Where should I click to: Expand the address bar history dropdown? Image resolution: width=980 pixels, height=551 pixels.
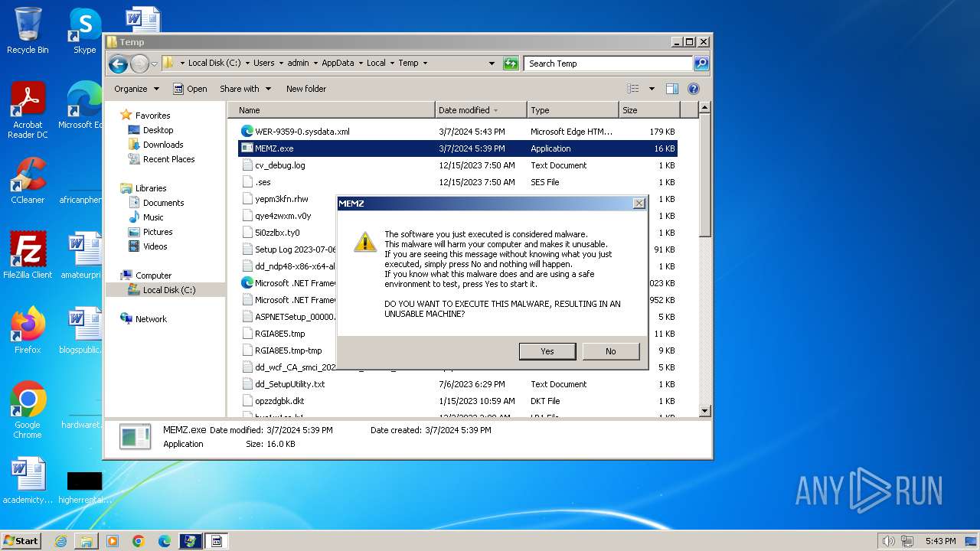(x=492, y=64)
